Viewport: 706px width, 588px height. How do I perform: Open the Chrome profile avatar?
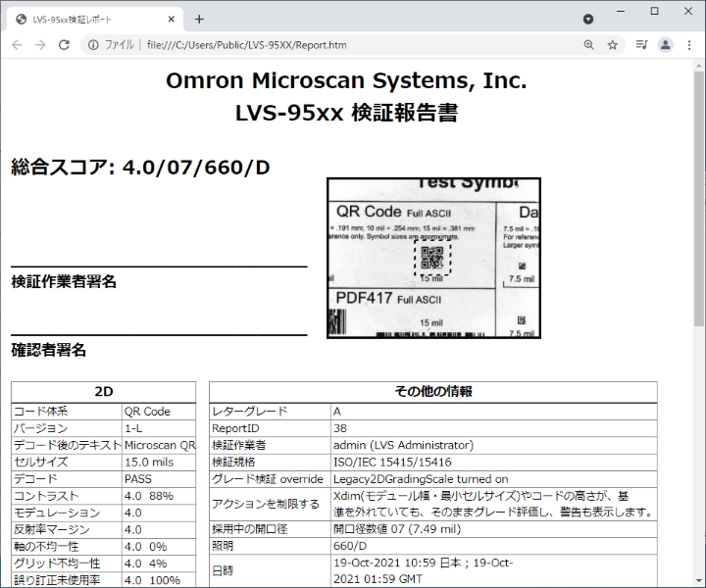tap(666, 44)
